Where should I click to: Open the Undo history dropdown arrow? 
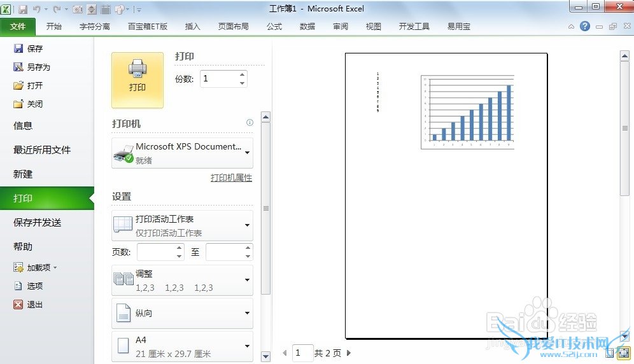coord(46,9)
